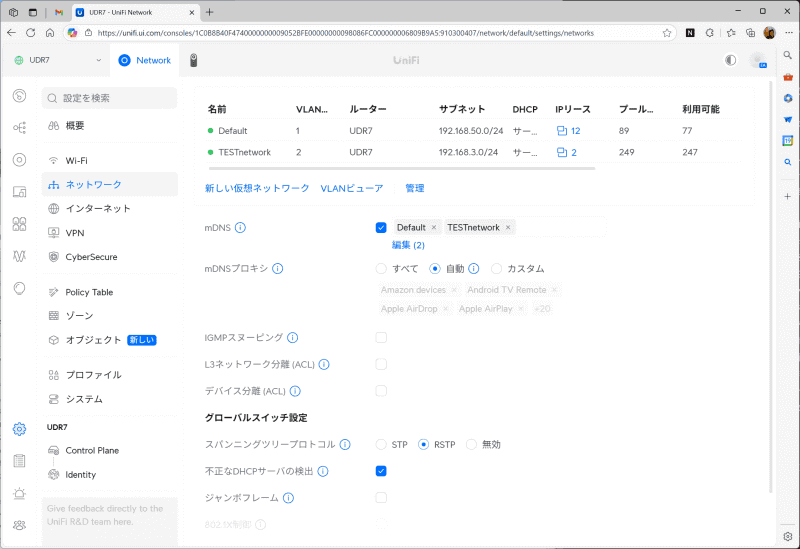The height and width of the screenshot is (549, 800).
Task: Open the traffic insights wave icon in left rail
Action: point(19,256)
